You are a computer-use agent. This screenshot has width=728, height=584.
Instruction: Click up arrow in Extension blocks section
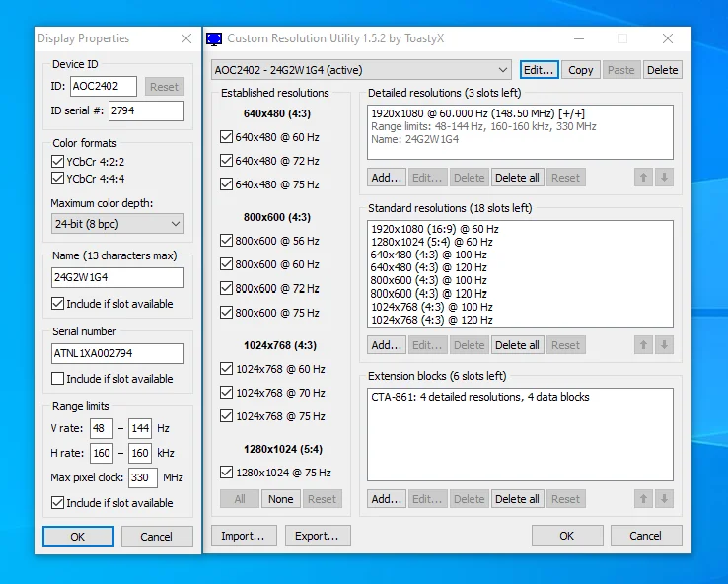643,499
